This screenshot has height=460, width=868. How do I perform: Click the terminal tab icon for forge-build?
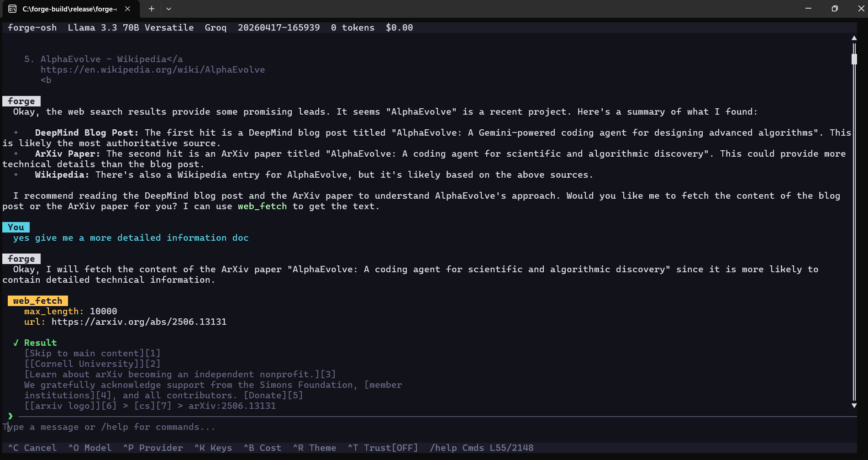[12, 9]
